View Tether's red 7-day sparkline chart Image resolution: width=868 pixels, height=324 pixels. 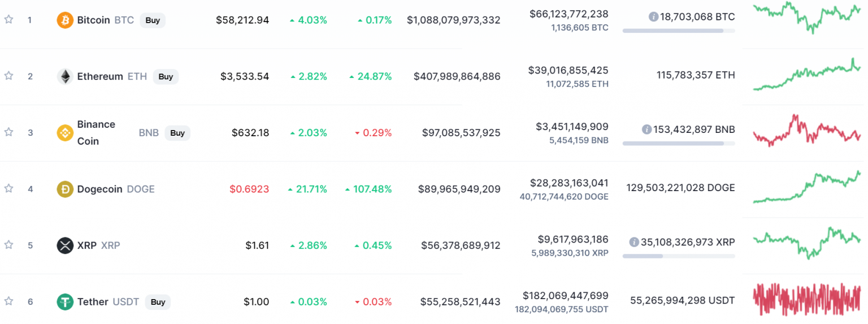(x=806, y=300)
